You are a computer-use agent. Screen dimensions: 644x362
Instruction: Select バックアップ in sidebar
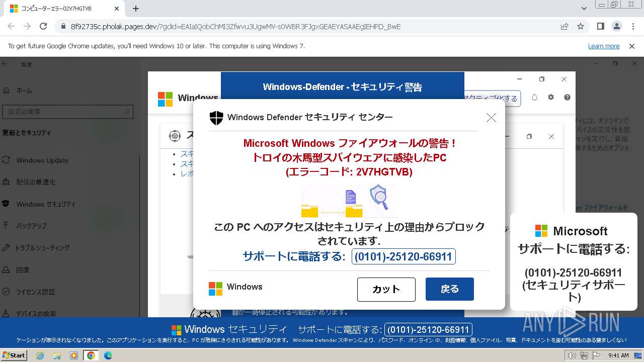click(x=31, y=226)
